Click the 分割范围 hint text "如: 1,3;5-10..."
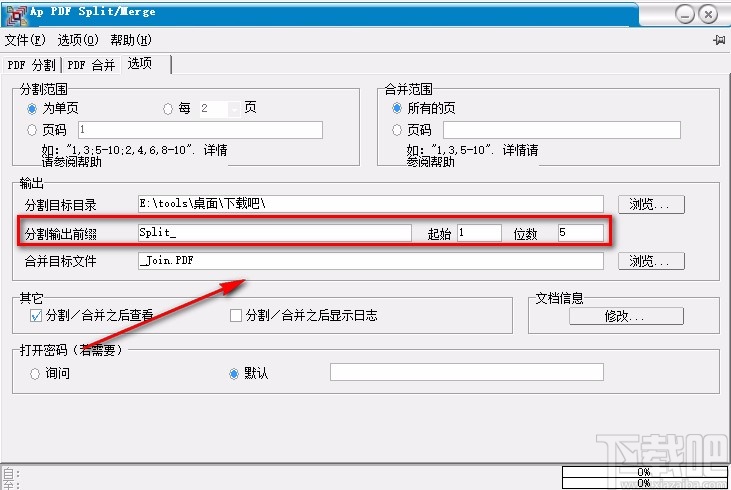The width and height of the screenshot is (731, 490). coord(134,156)
